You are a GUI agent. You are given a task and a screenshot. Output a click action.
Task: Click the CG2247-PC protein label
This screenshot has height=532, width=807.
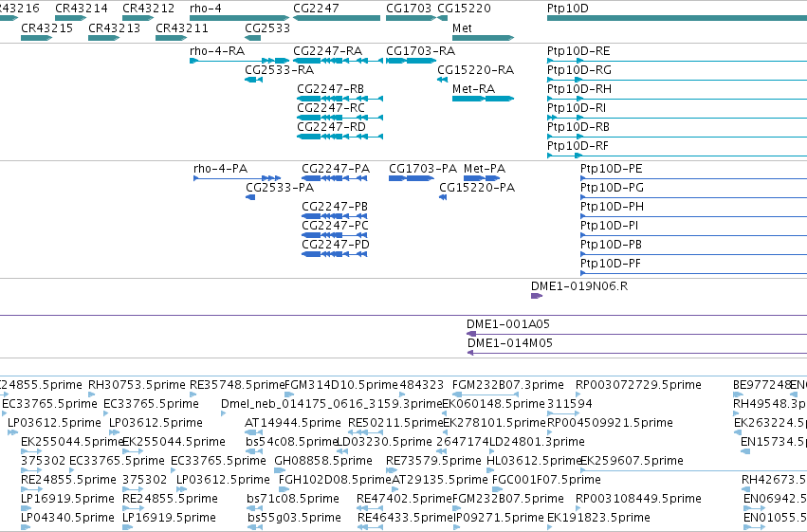(x=335, y=226)
